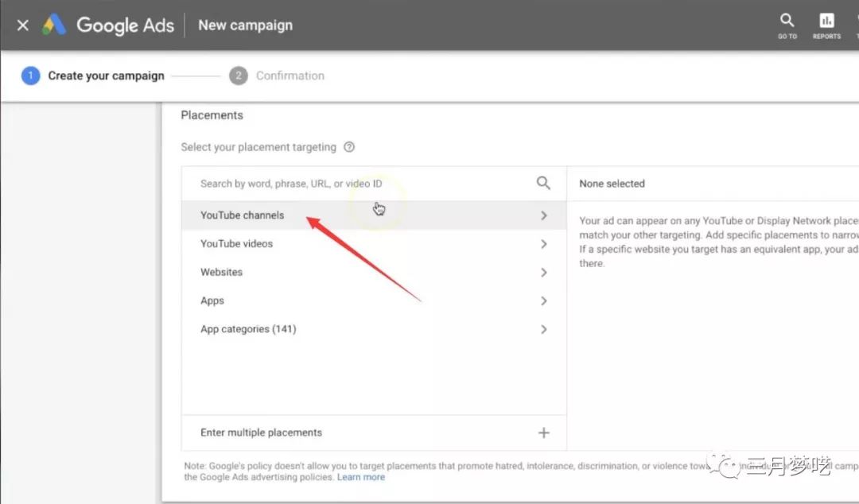Click the step 1 circle icon
The width and height of the screenshot is (859, 504).
pos(30,76)
